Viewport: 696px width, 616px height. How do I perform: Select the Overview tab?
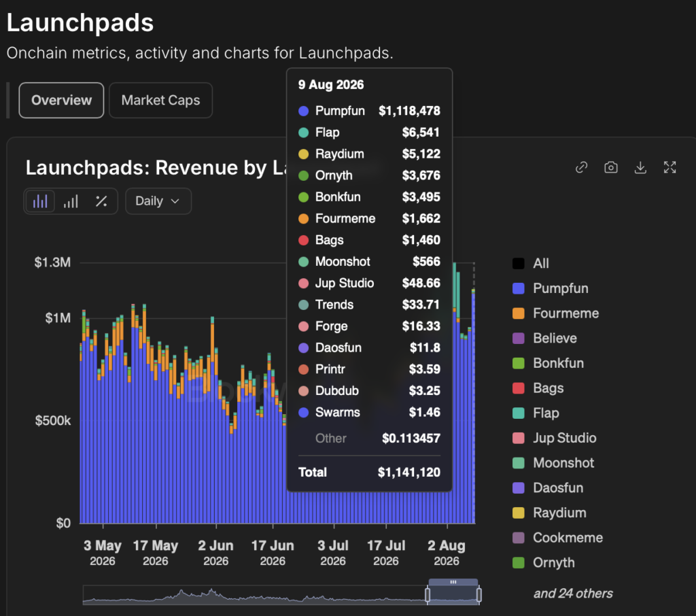point(61,101)
